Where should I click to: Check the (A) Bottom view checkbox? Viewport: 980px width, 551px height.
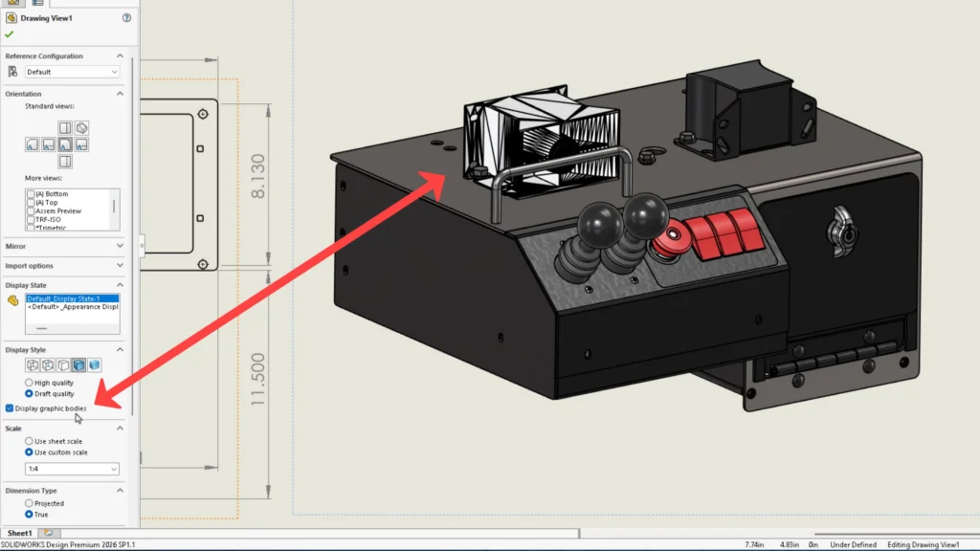tap(31, 194)
